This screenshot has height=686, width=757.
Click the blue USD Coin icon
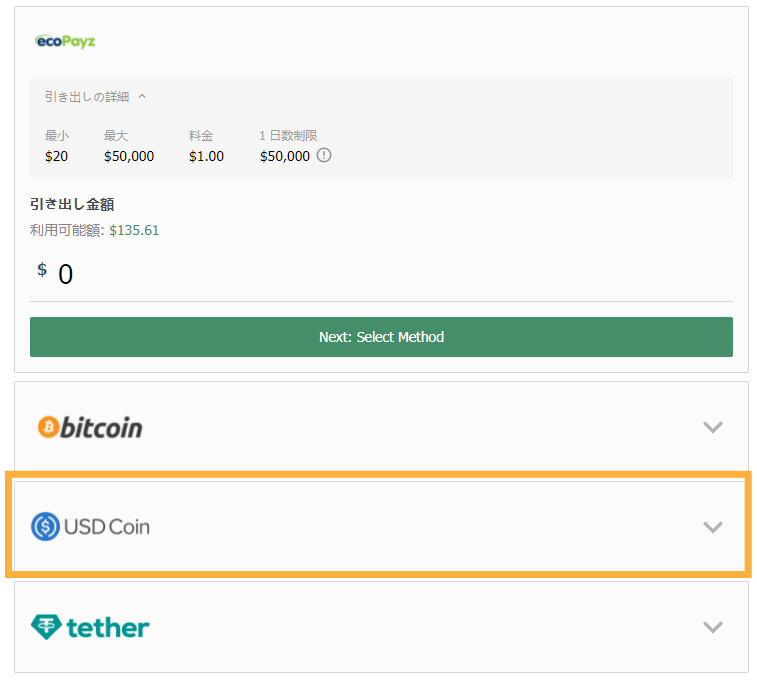click(x=45, y=526)
